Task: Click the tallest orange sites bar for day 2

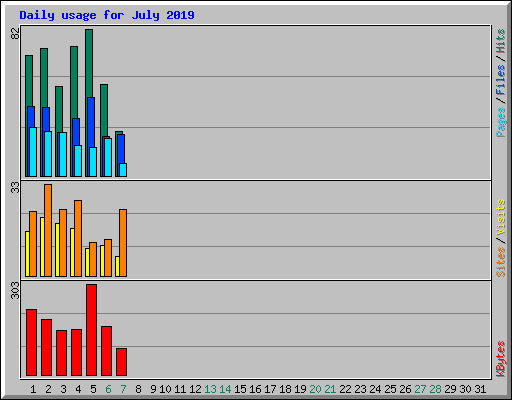Action: click(x=48, y=230)
